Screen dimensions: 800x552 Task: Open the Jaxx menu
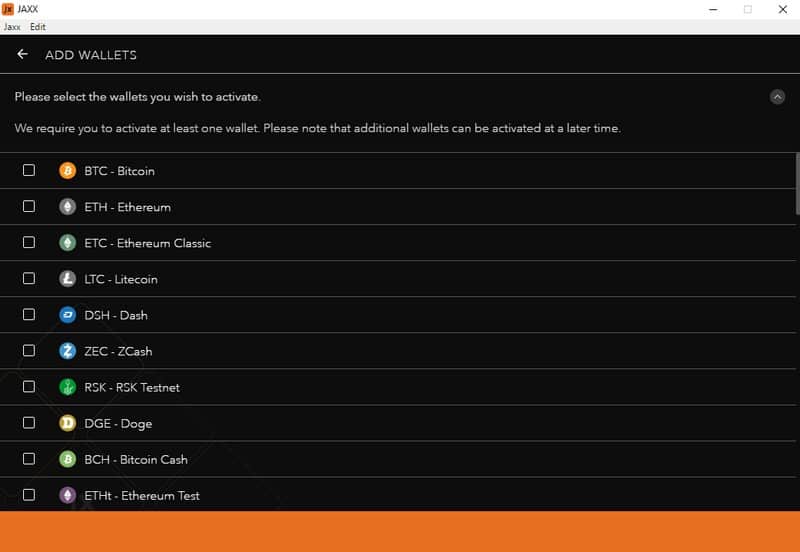point(12,27)
